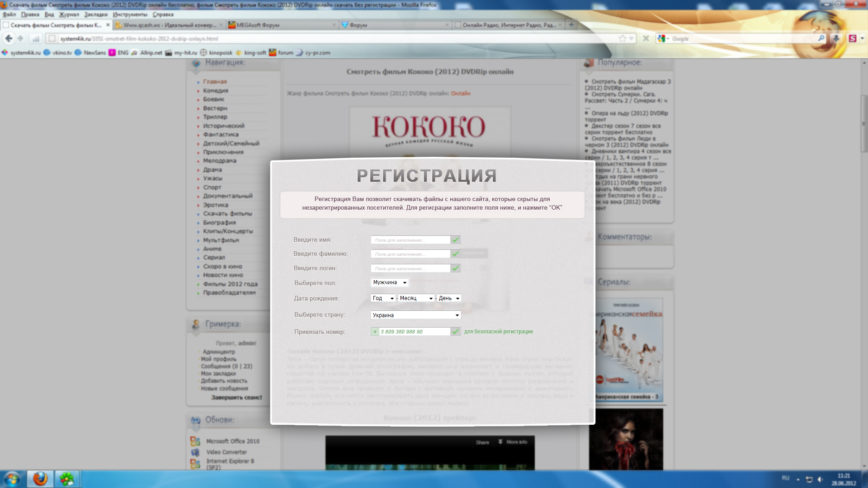Click the green check next to phone number
868x488 pixels.
pyautogui.click(x=456, y=332)
